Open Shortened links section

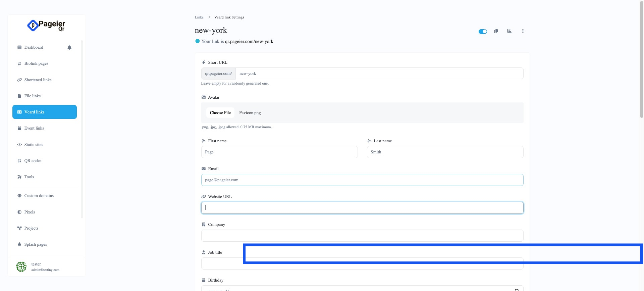[38, 80]
